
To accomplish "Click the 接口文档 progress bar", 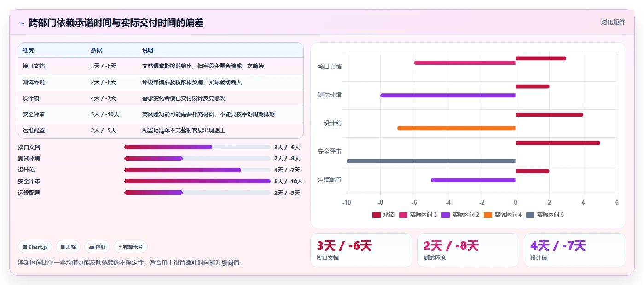I will point(197,147).
